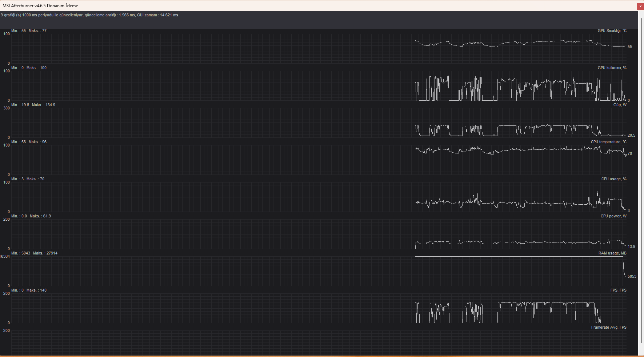Screen dimensions: 644x357
Task: Click the 'Min. : 55 Maks. : 77' readout
Action: click(x=29, y=31)
